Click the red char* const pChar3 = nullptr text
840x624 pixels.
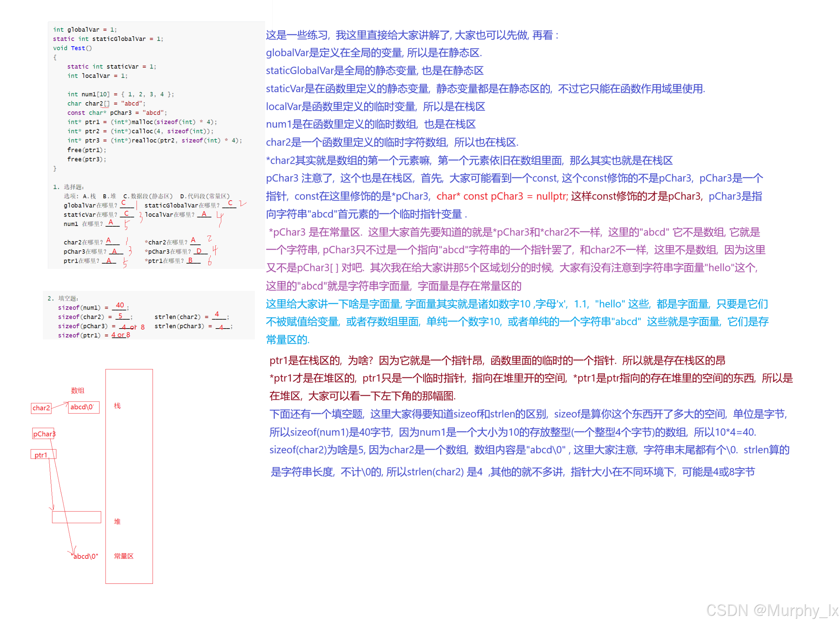502,196
